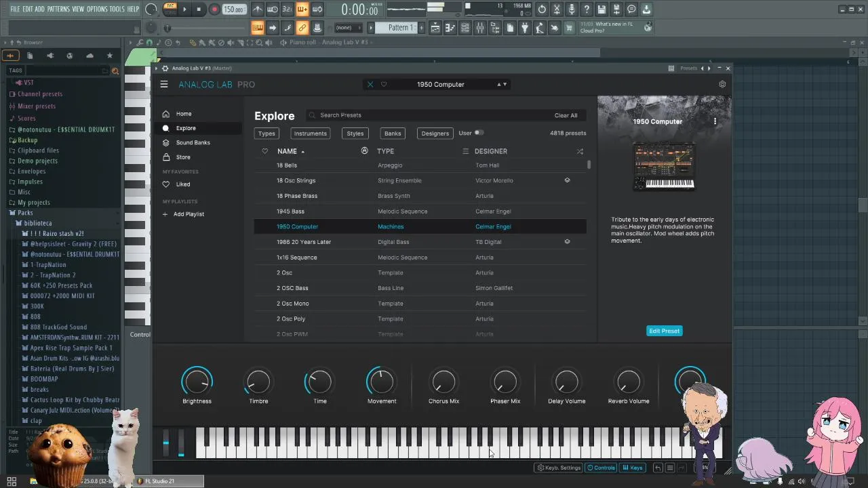Click the one-click audio recording microphone
The image size is (868, 488).
[572, 9]
